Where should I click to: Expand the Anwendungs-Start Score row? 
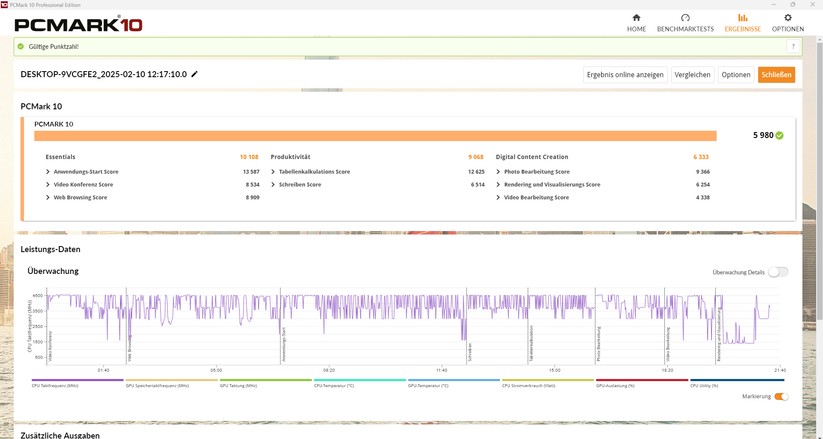[x=48, y=171]
